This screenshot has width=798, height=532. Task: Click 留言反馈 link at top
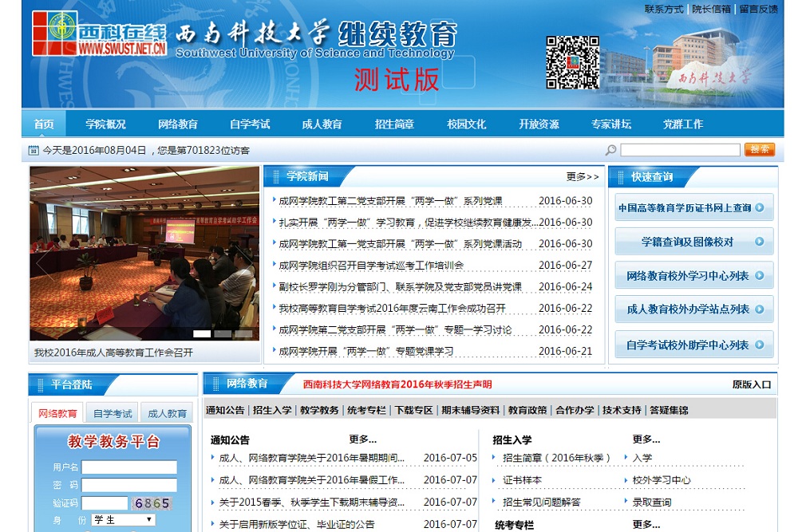(758, 9)
